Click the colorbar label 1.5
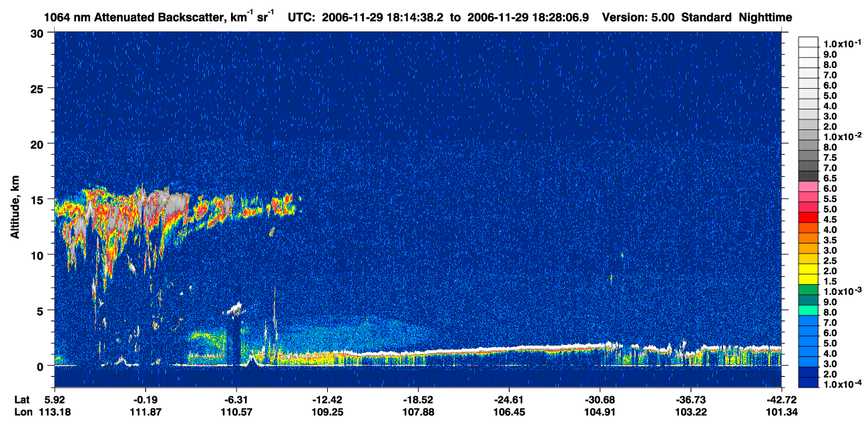This screenshot has height=445, width=868. [830, 282]
